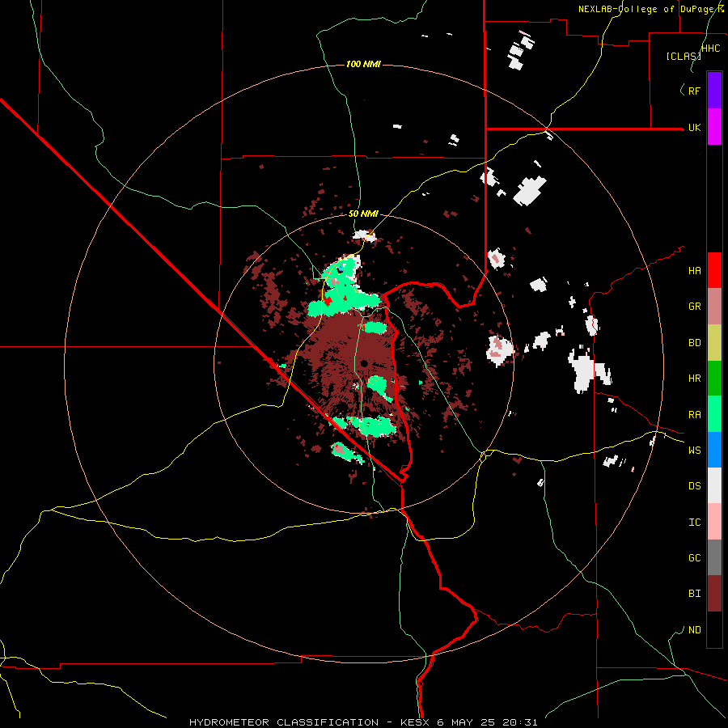
Task: Select the BD legend label
Action: (x=695, y=343)
